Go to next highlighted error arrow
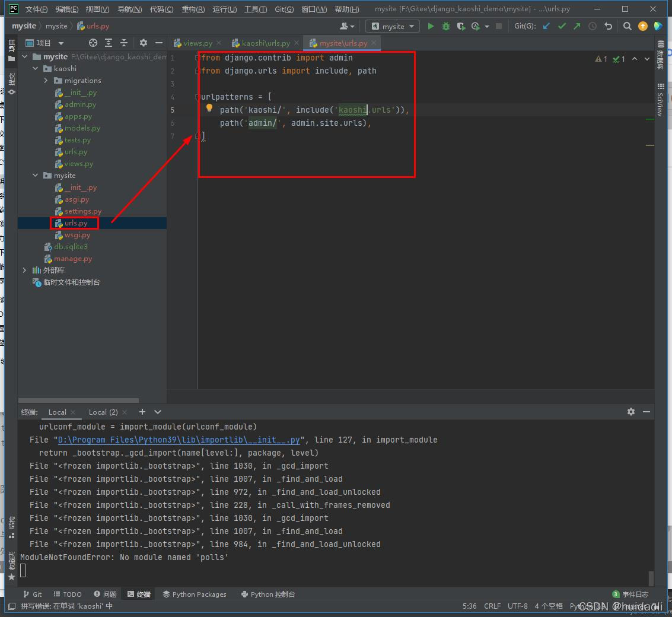Image resolution: width=672 pixels, height=617 pixels. pos(646,59)
